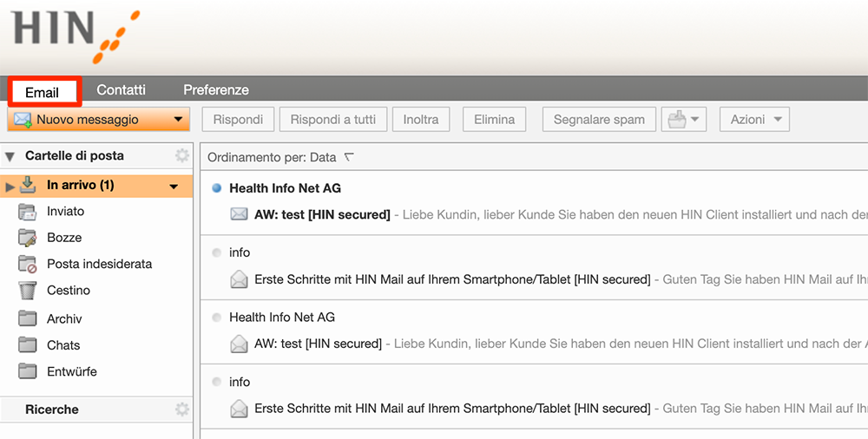Open the Archiv folder
868x439 pixels.
point(64,319)
